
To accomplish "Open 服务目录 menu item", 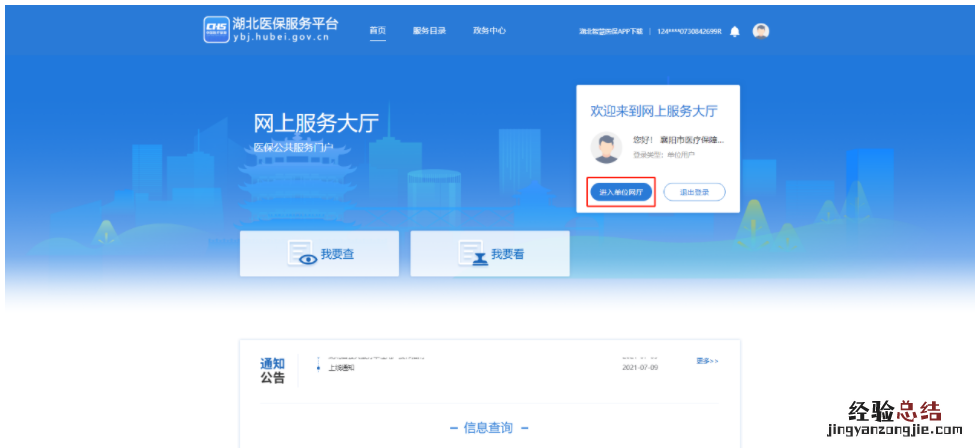I will pos(429,31).
